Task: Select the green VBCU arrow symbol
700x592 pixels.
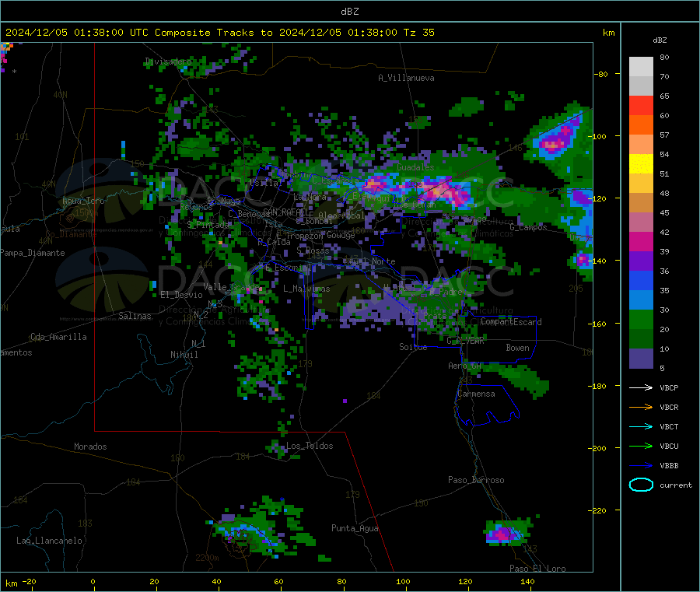Action: [x=641, y=446]
